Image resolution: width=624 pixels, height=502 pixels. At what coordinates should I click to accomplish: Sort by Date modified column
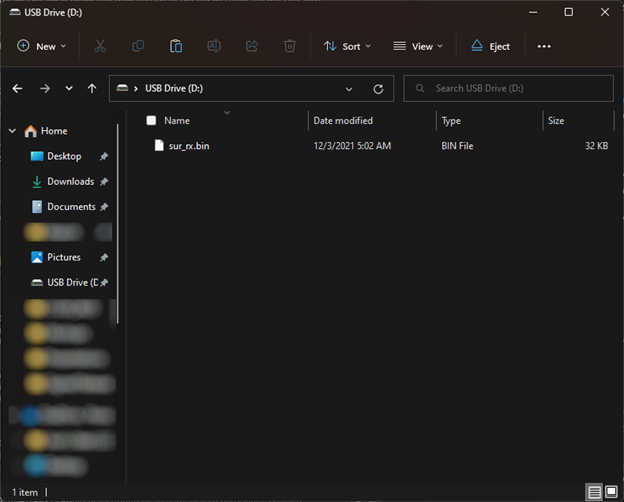(343, 121)
